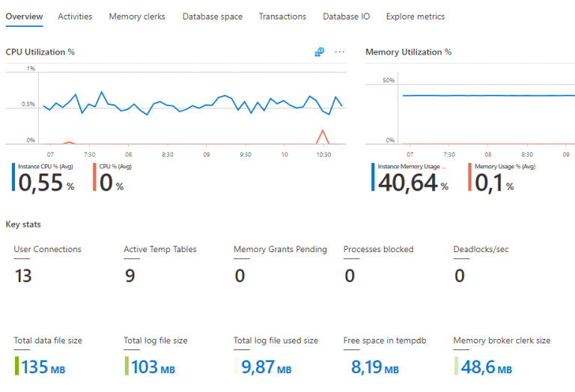
Task: Click the blue Instance CPU % legend bar
Action: [x=13, y=177]
